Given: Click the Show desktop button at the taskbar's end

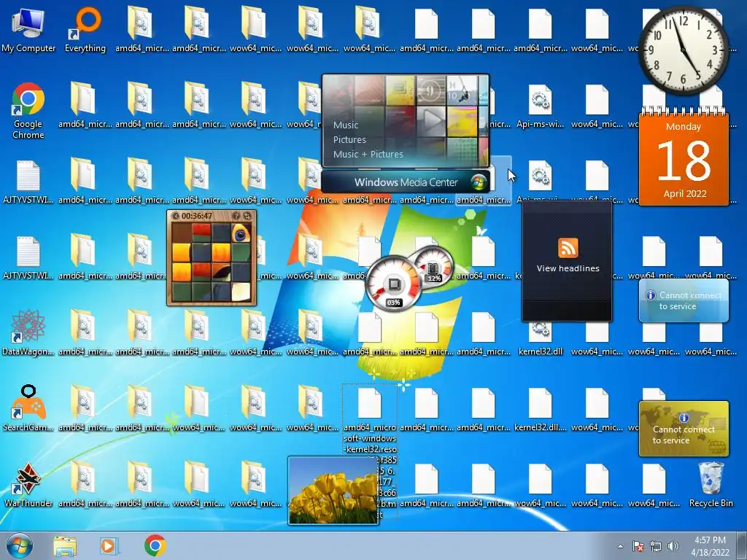Looking at the screenshot, I should tap(742, 545).
